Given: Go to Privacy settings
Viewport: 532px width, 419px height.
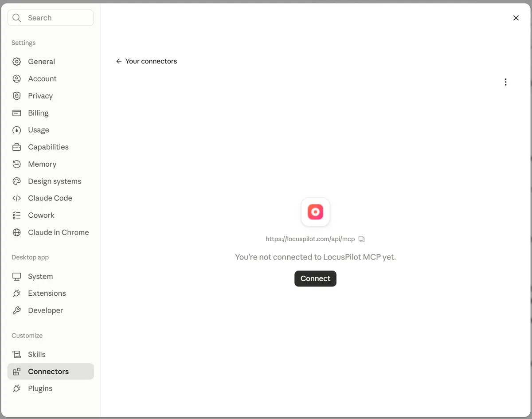Looking at the screenshot, I should coord(51,96).
